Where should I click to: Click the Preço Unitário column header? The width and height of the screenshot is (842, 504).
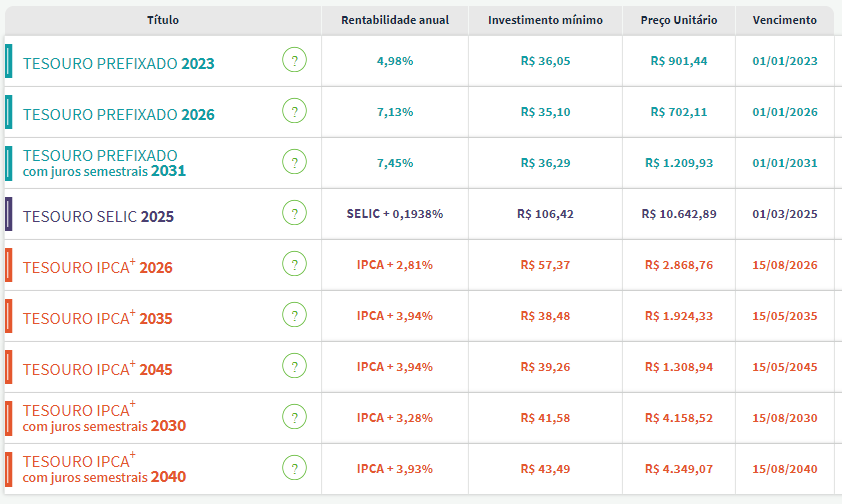(x=678, y=20)
